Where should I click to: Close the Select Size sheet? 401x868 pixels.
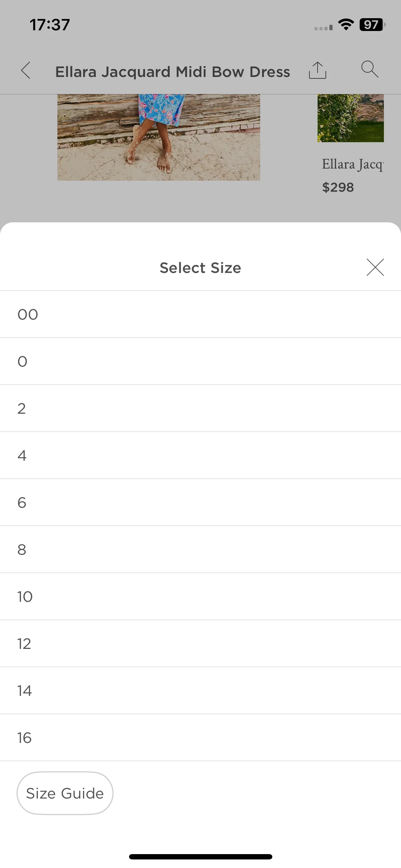[375, 267]
